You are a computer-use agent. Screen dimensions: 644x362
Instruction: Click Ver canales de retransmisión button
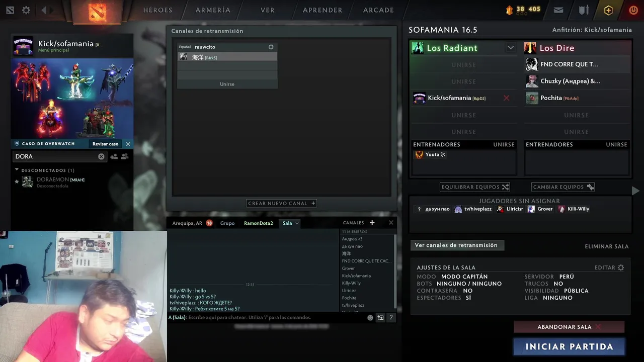coord(456,245)
